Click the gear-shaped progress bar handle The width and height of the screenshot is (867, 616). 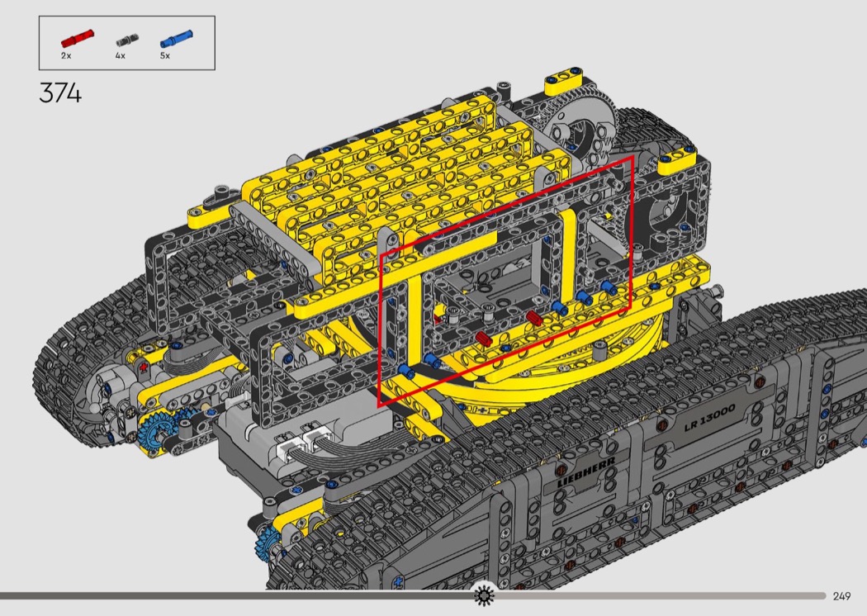pyautogui.click(x=484, y=595)
